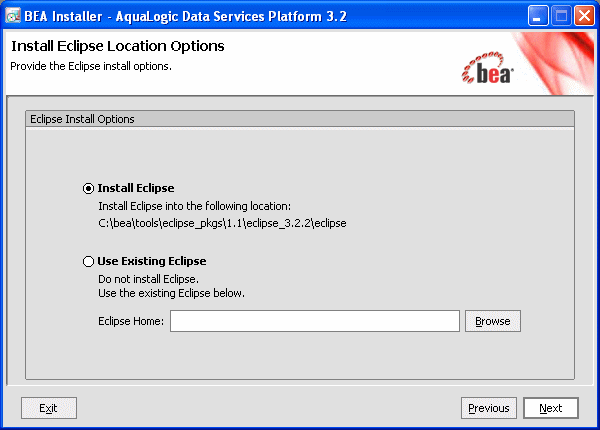Screen dimensions: 600x430
Task: Click the 'Install Eclipse Location Options' heading
Action: [118, 46]
